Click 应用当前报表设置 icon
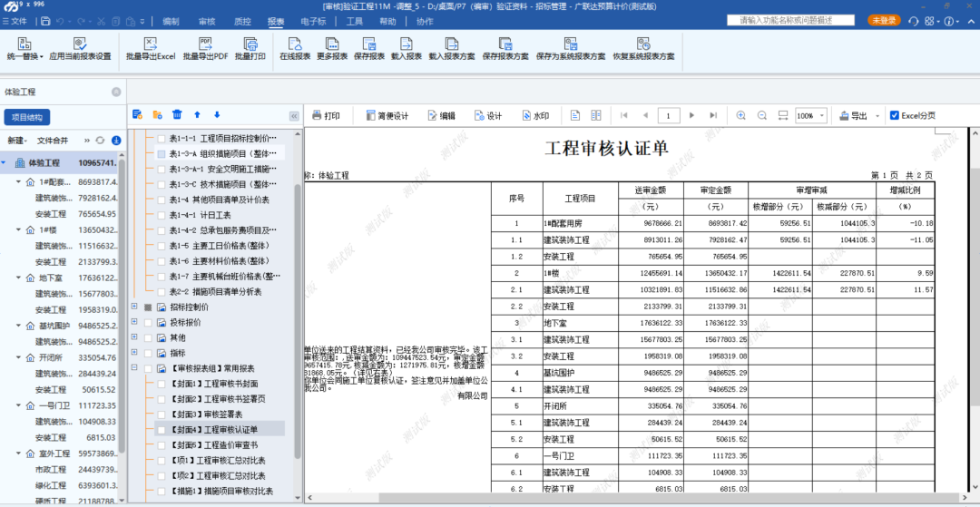Screen dimensions: 980x507 click(79, 44)
